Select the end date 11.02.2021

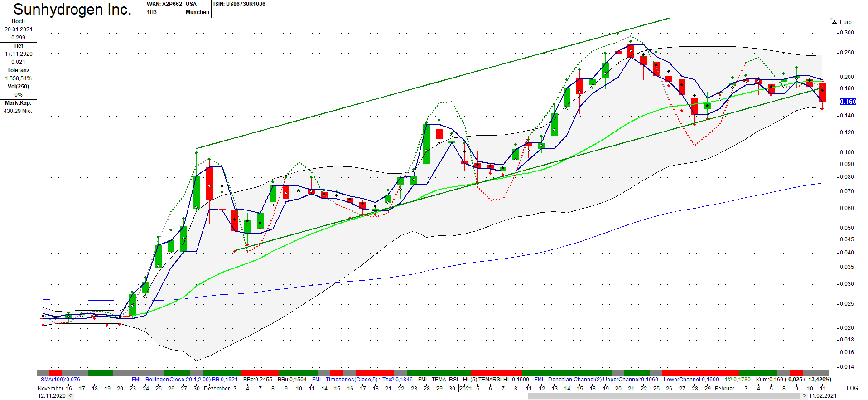point(823,396)
